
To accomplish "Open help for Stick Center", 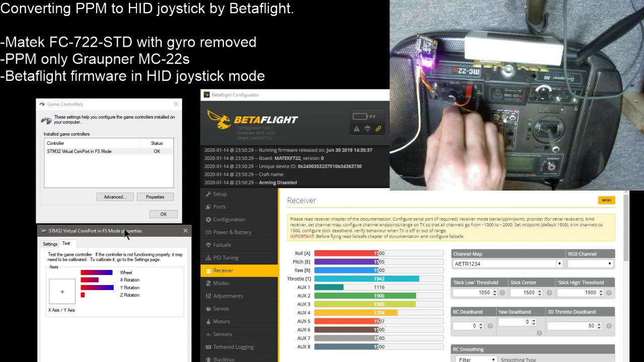I will (x=549, y=293).
